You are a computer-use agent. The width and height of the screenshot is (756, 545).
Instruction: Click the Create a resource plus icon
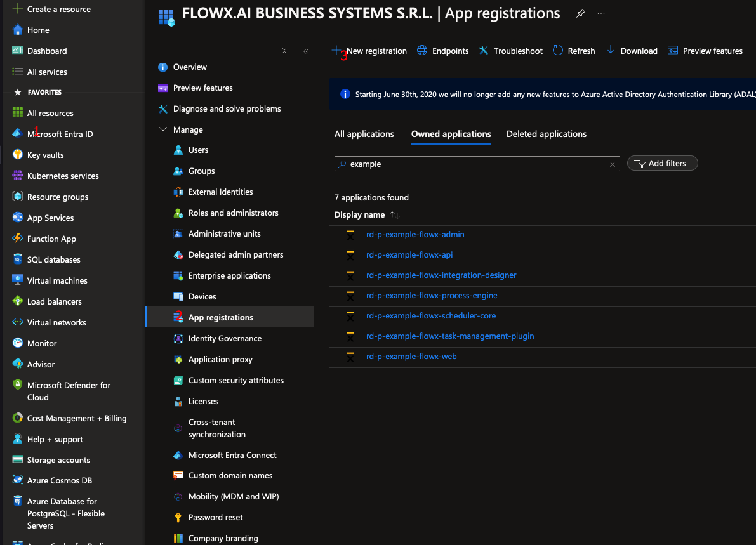click(17, 9)
